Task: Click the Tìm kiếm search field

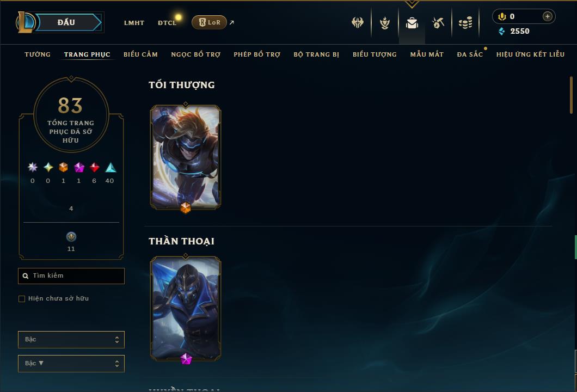Action: click(x=71, y=275)
